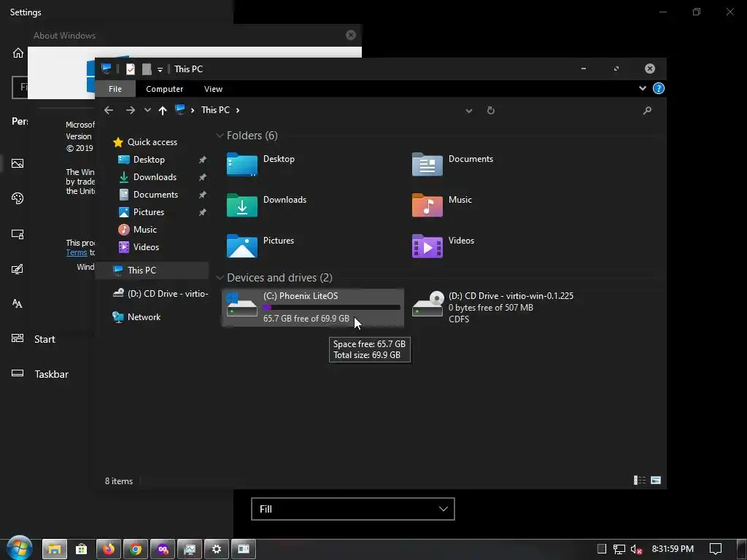The height and width of the screenshot is (560, 747).
Task: Click the Windows Start orb
Action: [19, 548]
